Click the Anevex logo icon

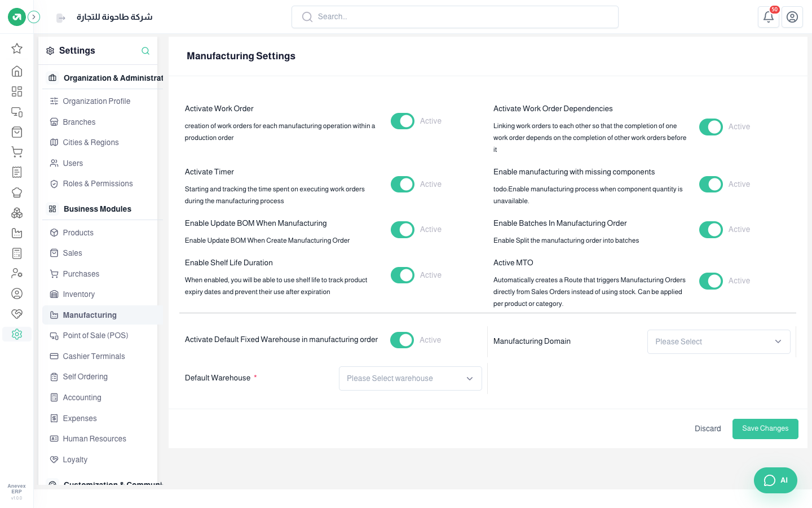(x=17, y=17)
